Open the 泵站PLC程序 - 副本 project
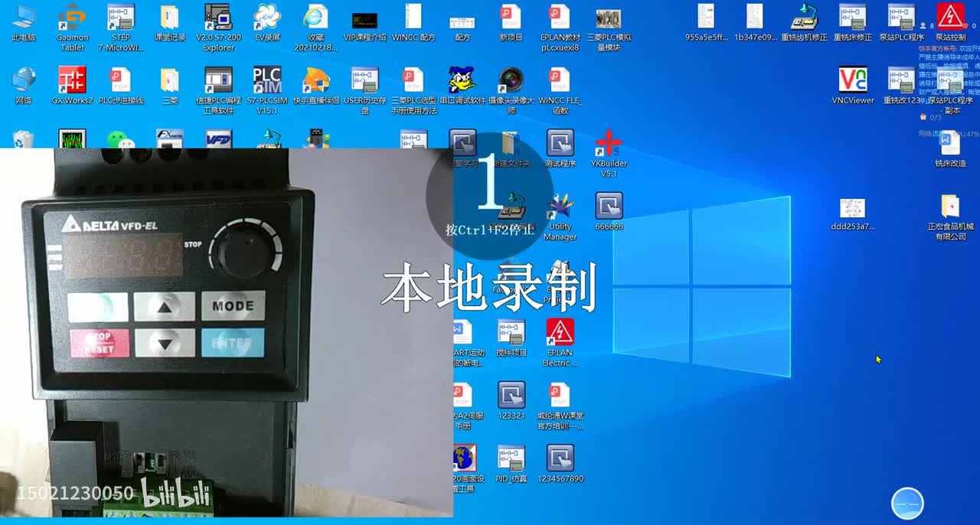This screenshot has width=980, height=525. click(x=950, y=90)
